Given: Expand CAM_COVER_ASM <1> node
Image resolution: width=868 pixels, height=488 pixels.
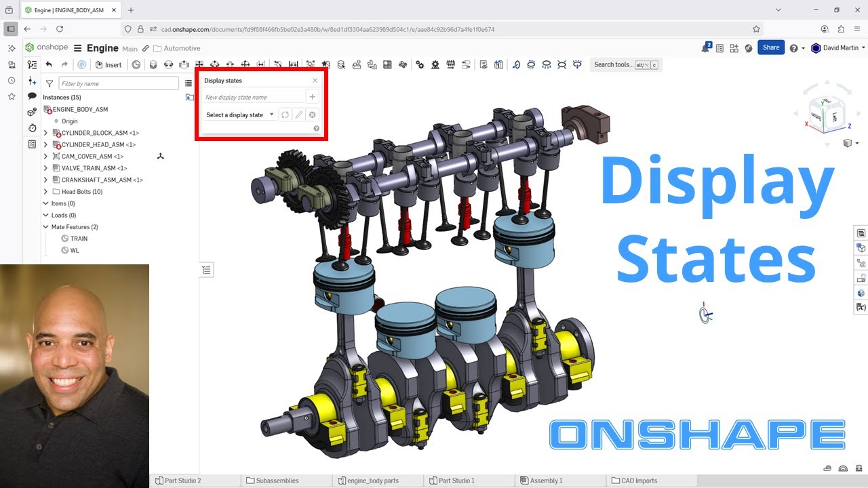Looking at the screenshot, I should pyautogui.click(x=45, y=156).
